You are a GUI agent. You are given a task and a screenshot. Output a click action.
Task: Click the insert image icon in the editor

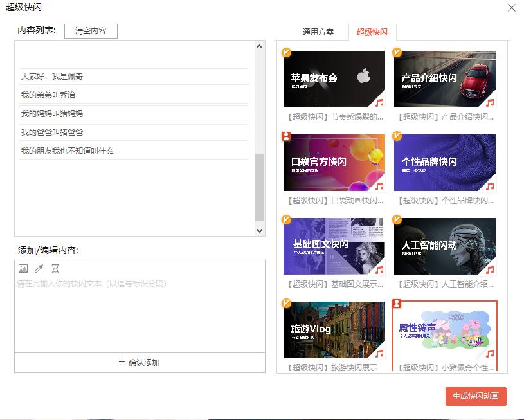pyautogui.click(x=23, y=269)
